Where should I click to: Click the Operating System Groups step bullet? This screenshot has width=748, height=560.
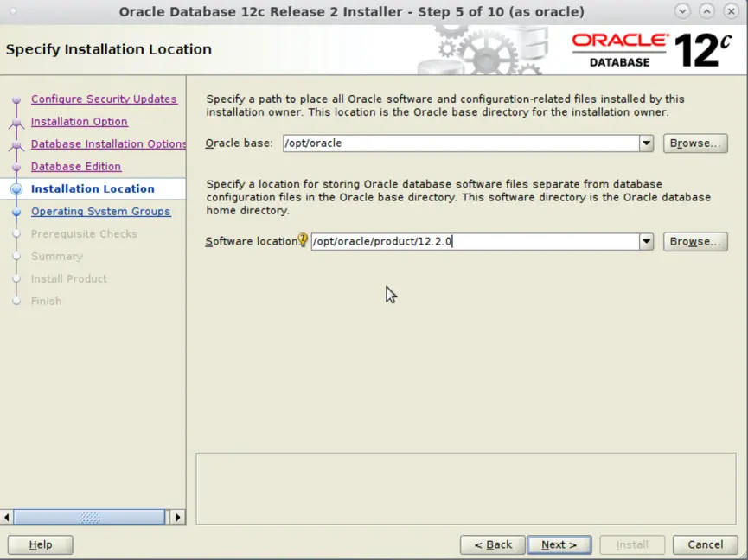click(16, 211)
